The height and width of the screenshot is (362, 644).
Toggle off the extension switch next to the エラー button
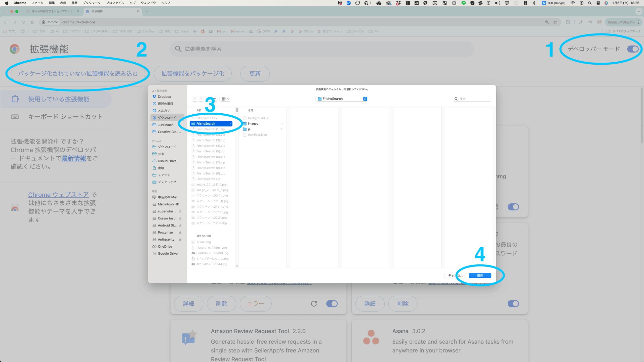pyautogui.click(x=332, y=304)
